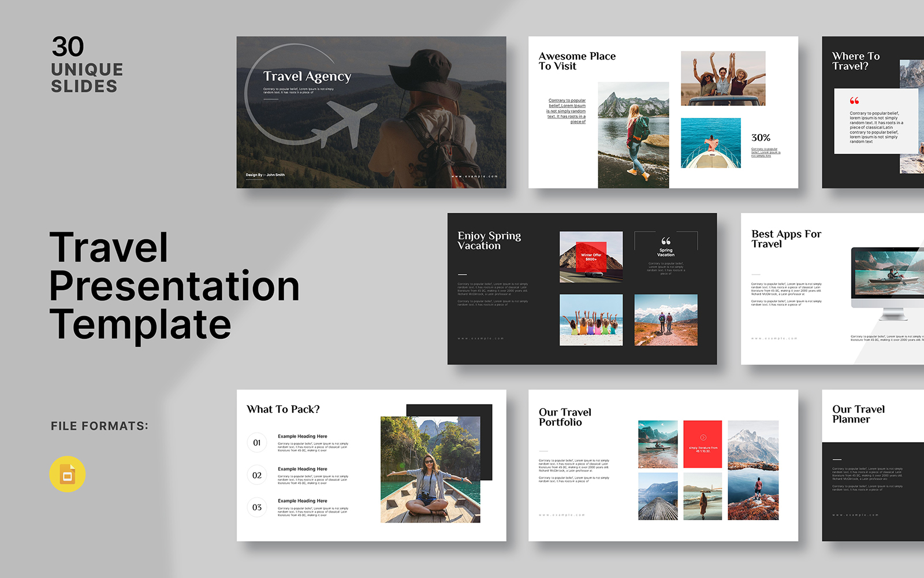
Task: Open the Our Travel Planner slide heading
Action: (x=858, y=414)
